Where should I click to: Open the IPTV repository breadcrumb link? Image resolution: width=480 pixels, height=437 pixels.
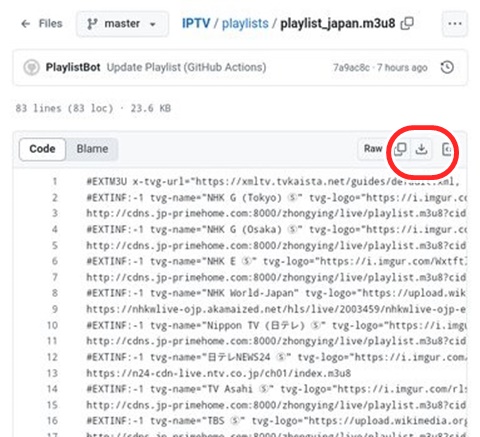196,23
